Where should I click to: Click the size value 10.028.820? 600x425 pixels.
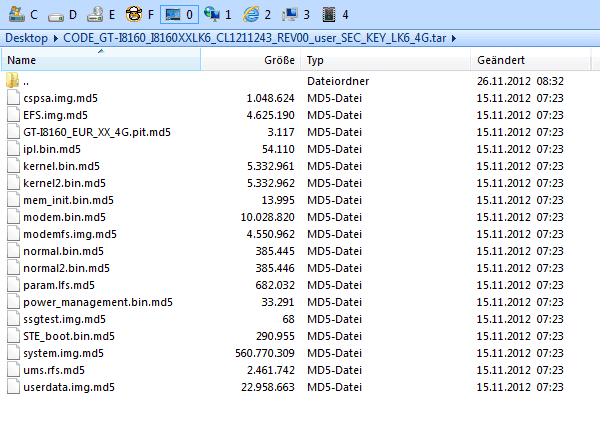tap(267, 217)
